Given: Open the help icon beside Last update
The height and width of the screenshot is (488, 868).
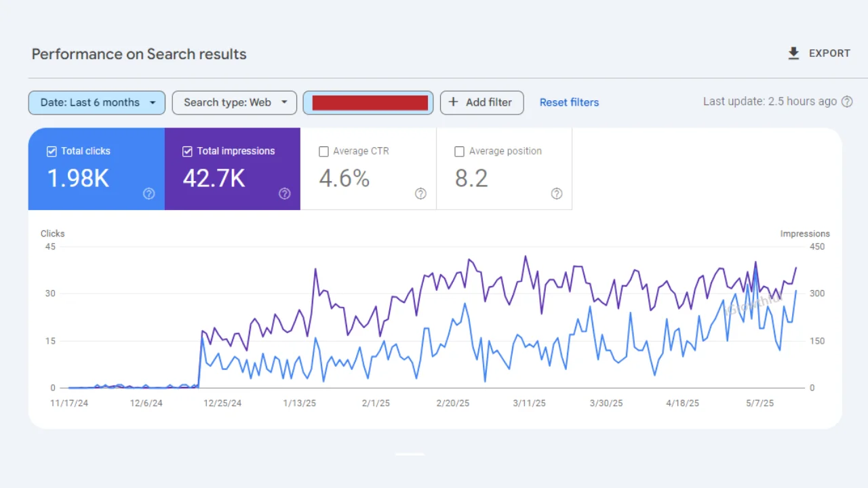Looking at the screenshot, I should 847,102.
